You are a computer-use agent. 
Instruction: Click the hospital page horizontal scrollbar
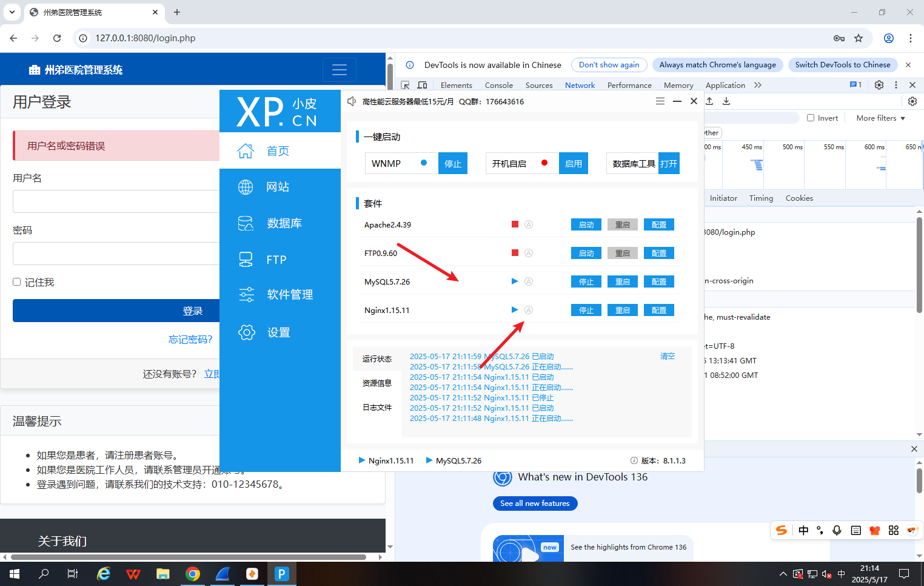tap(188, 557)
